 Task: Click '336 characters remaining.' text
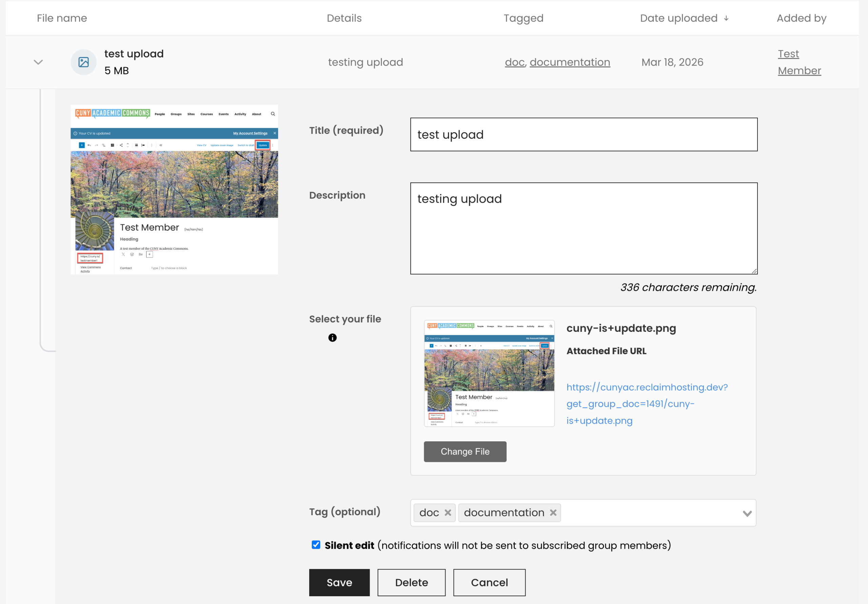tap(688, 287)
